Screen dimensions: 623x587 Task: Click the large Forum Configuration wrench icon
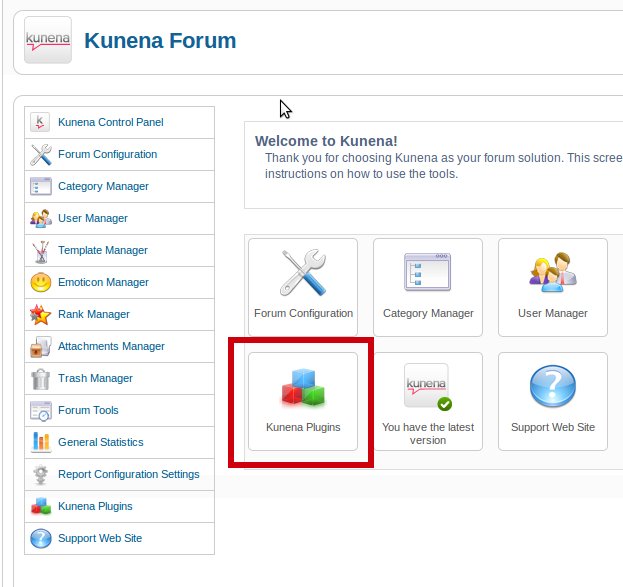click(x=303, y=273)
